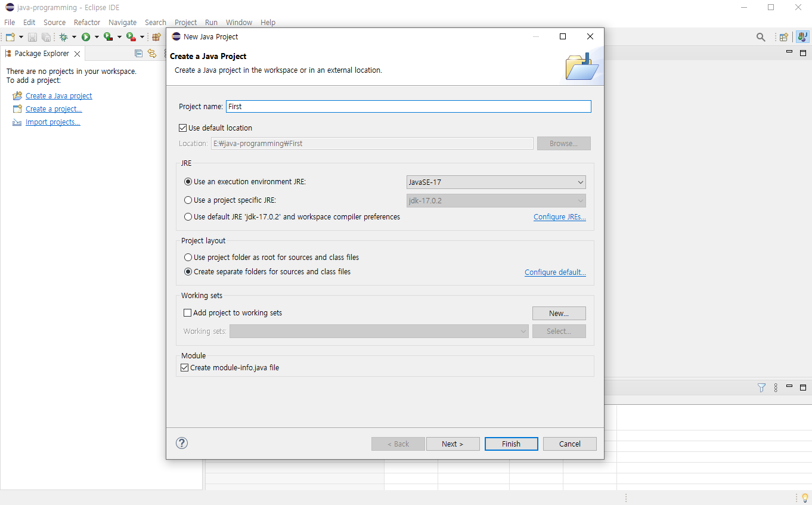Screen dimensions: 812x505
Task: Maximize the editor area view
Action: [x=803, y=53]
